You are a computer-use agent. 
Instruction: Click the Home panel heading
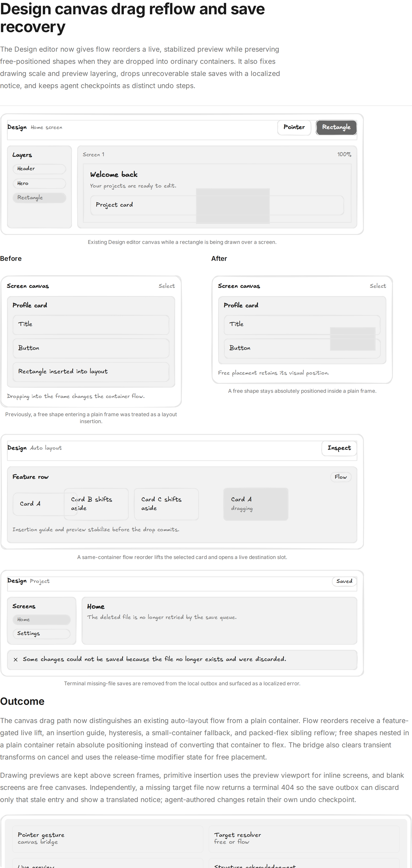click(96, 607)
